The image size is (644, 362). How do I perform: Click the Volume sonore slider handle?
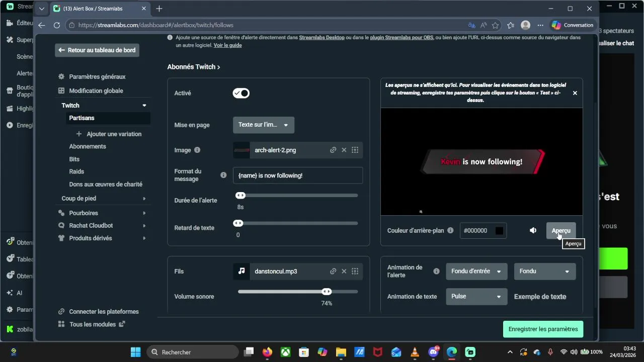click(x=327, y=292)
